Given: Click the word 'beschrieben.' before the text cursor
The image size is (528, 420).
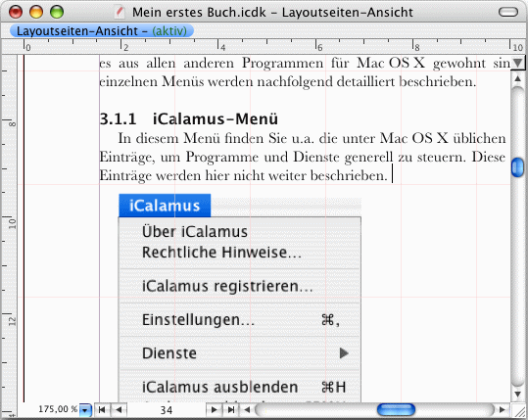Looking at the screenshot, I should coord(349,175).
